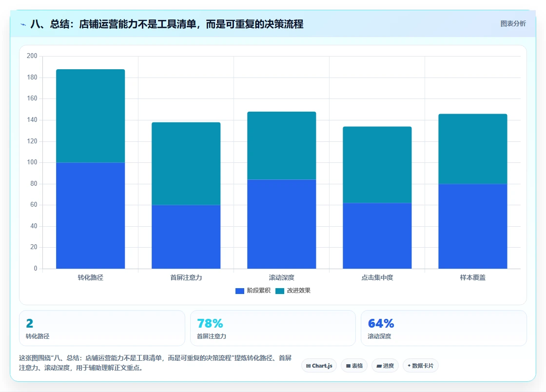Click the 数据卡片 tag star icon
Screen dimensions: 546x392
(x=409, y=366)
